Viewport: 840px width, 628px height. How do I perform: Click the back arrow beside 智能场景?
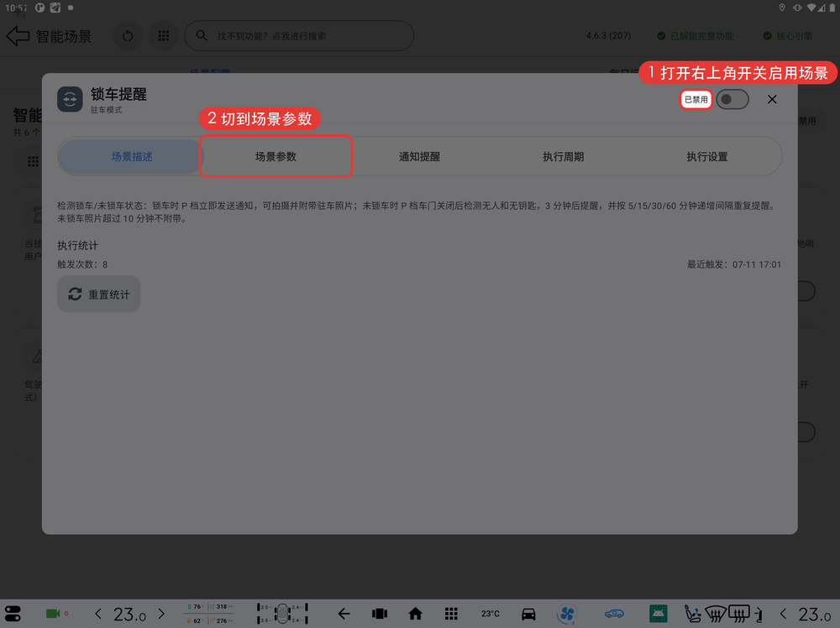tap(18, 36)
